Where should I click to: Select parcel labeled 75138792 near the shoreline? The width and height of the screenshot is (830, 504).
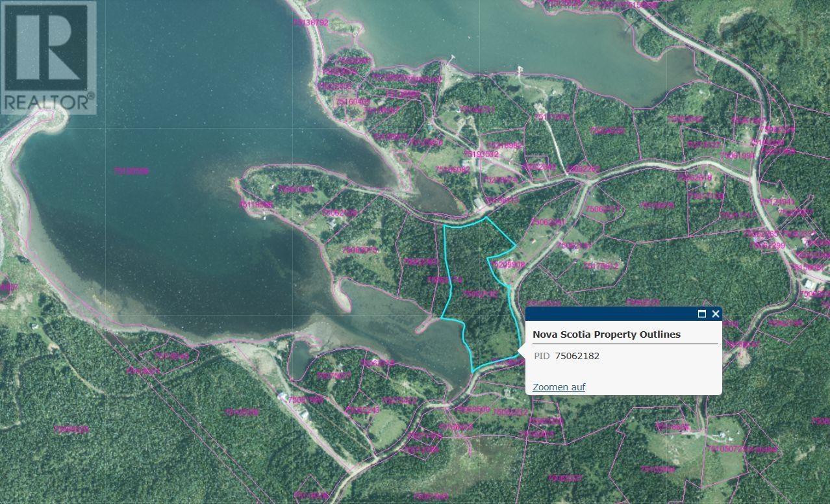tap(310, 22)
